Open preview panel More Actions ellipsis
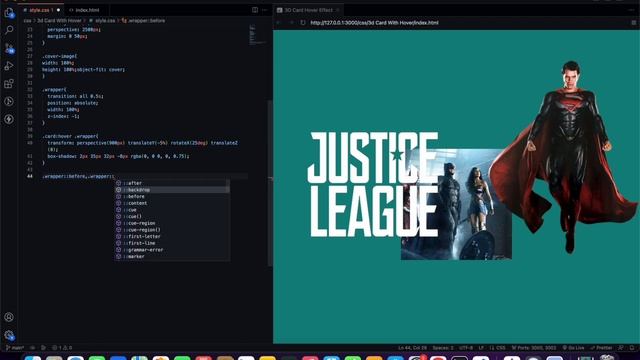640x360 pixels. [x=631, y=10]
